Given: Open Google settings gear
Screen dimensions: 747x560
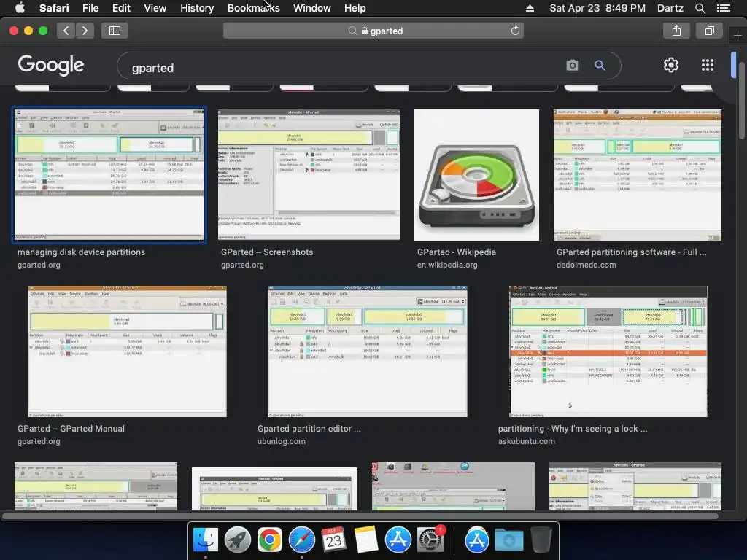Looking at the screenshot, I should (x=671, y=65).
